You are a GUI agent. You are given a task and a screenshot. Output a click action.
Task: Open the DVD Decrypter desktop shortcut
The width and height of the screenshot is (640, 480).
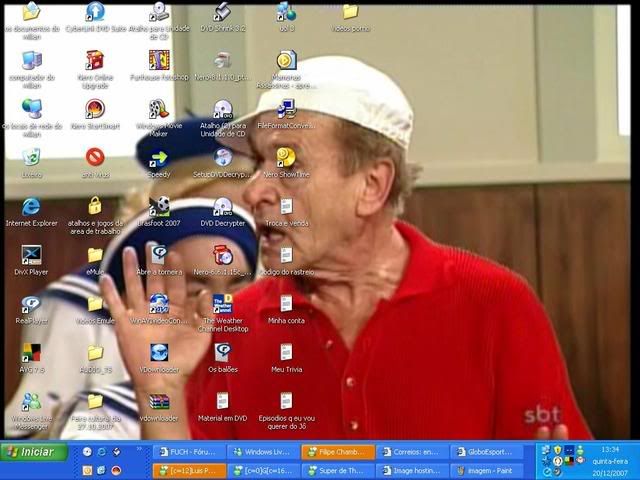pos(222,207)
